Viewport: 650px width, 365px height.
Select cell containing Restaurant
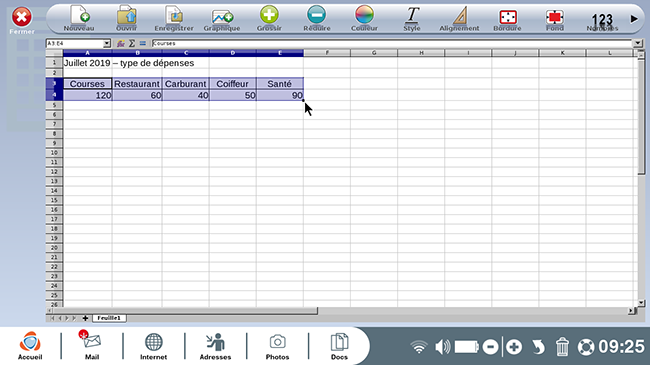[137, 83]
